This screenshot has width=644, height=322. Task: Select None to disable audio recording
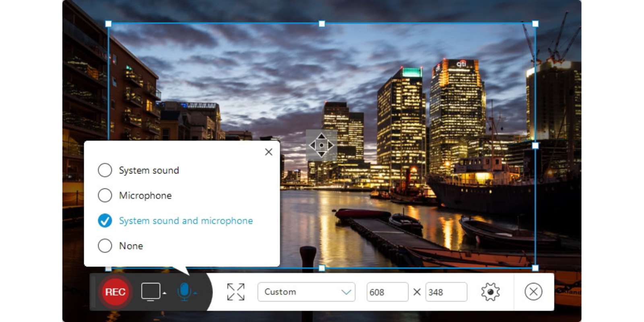click(105, 246)
